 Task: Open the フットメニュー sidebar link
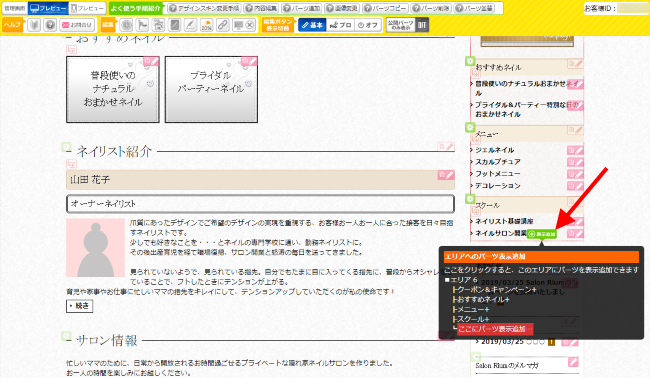pyautogui.click(x=497, y=174)
